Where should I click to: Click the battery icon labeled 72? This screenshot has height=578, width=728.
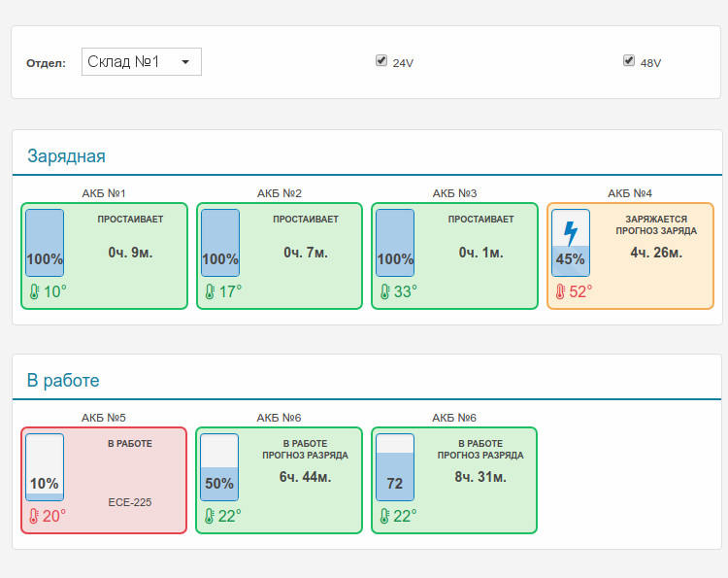[x=395, y=467]
